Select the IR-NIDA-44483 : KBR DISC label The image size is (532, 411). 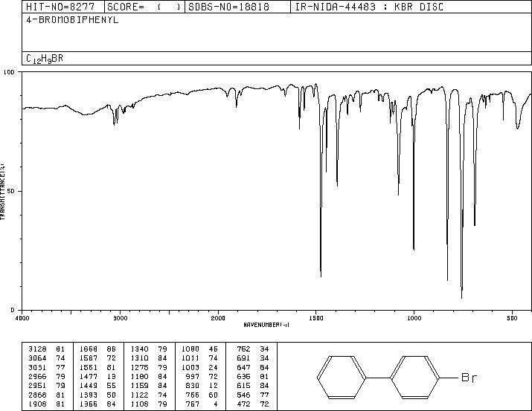pyautogui.click(x=369, y=7)
